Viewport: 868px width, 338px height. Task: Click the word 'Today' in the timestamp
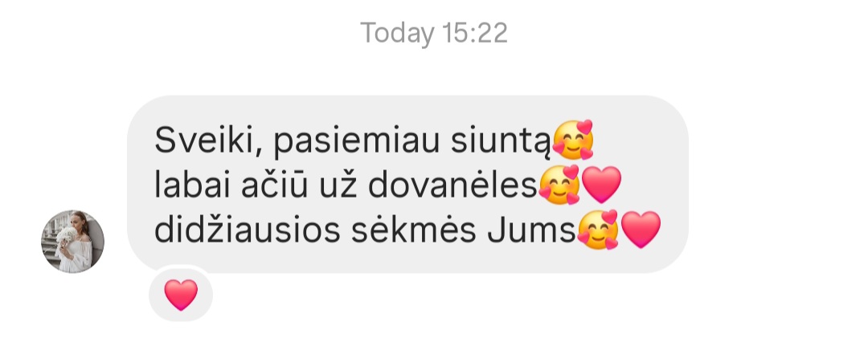tap(397, 33)
